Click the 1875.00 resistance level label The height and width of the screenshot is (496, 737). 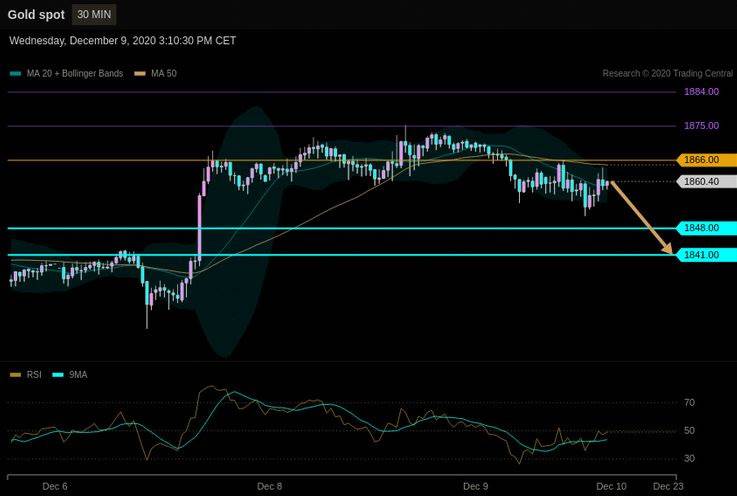point(701,126)
